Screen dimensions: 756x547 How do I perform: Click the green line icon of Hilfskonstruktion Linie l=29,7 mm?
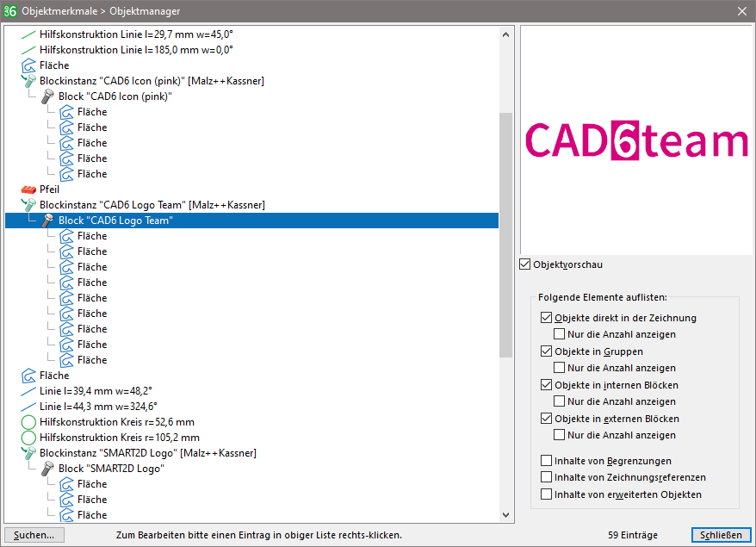point(28,34)
